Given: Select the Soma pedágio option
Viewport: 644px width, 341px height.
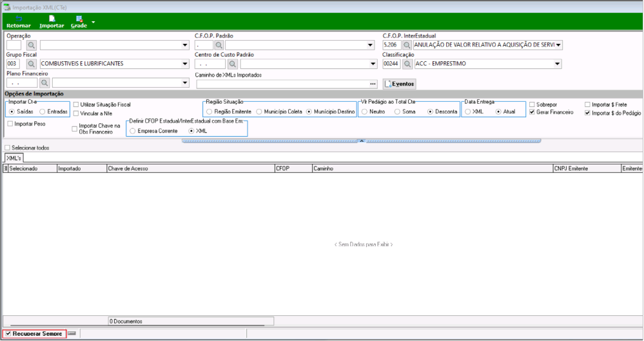Looking at the screenshot, I should 397,112.
